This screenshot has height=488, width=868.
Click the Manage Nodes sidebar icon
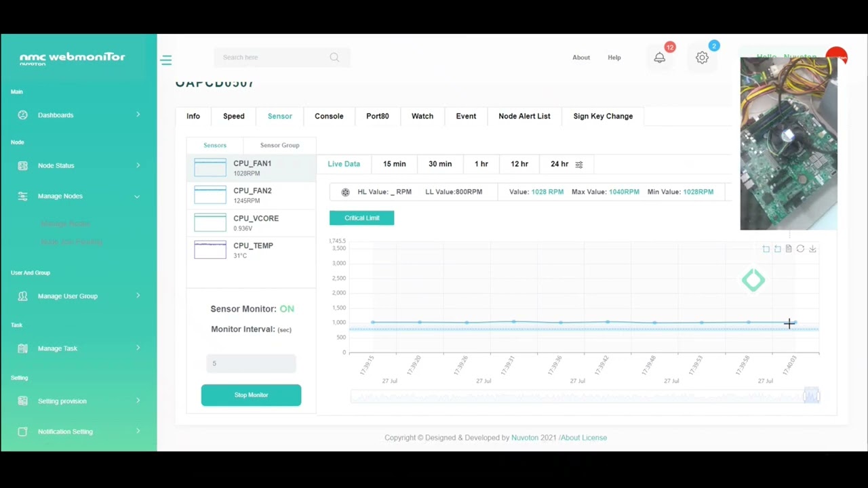tap(23, 196)
